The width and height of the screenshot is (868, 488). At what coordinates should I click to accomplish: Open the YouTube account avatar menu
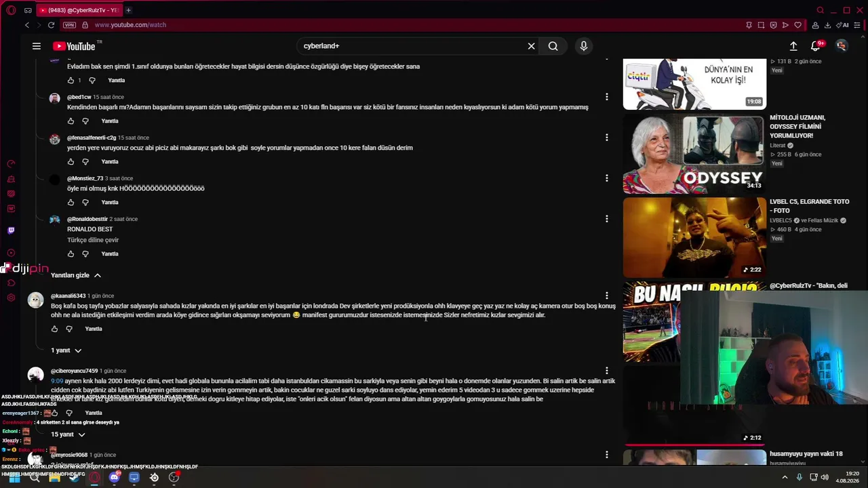pos(842,46)
